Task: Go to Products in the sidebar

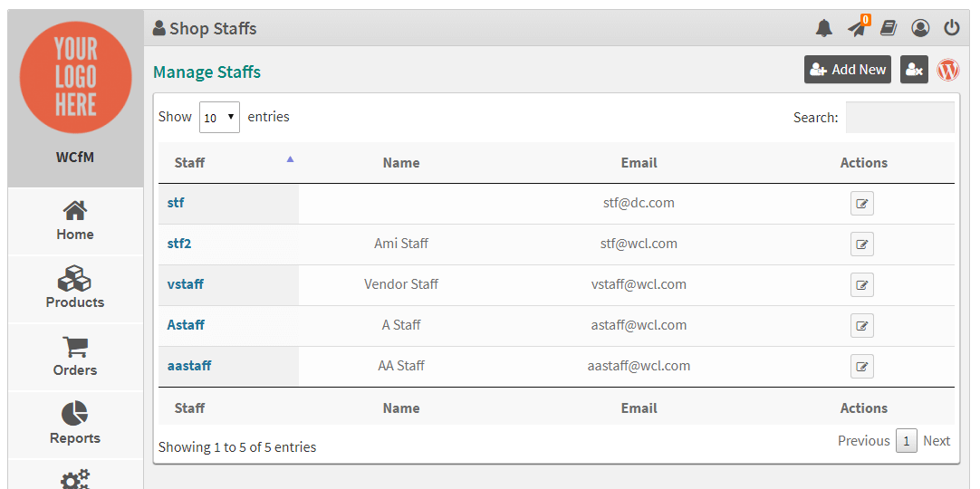Action: tap(75, 289)
